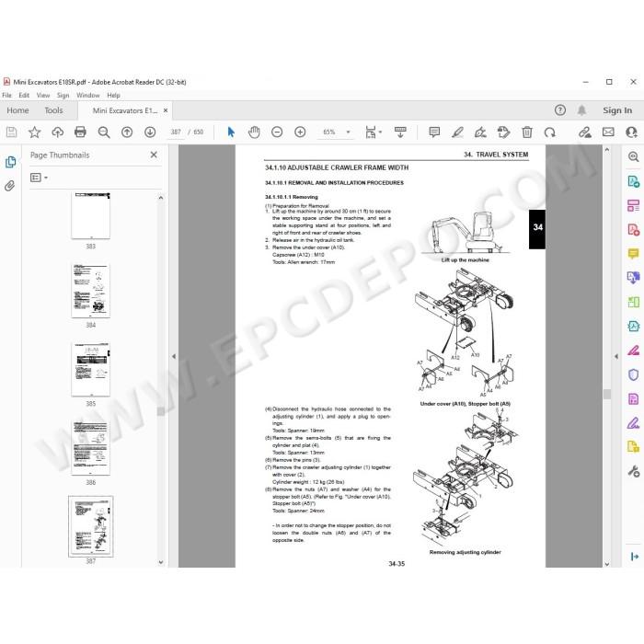
Task: Click the stamp tool icon
Action: point(503,132)
